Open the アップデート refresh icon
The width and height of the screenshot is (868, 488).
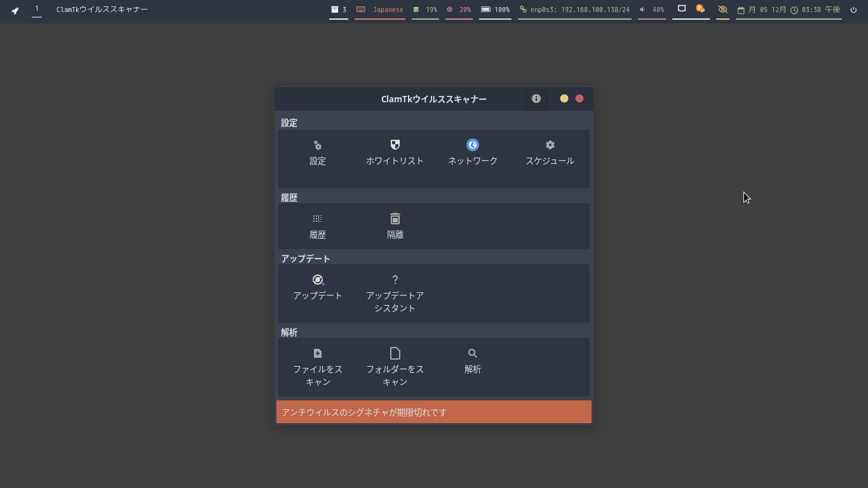click(x=318, y=280)
